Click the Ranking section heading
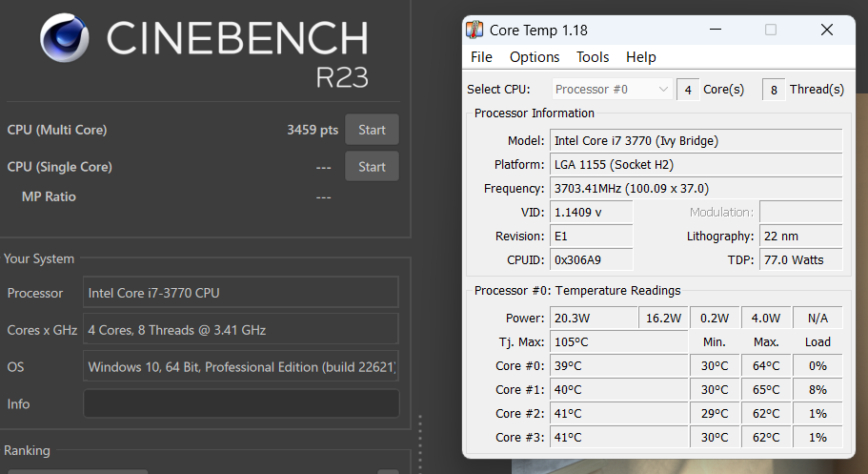 (27, 450)
